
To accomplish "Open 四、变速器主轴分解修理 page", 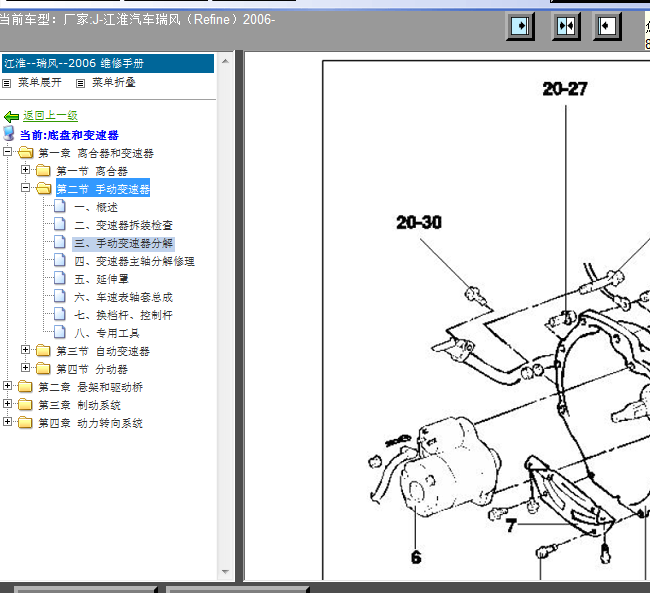I will (x=134, y=261).
